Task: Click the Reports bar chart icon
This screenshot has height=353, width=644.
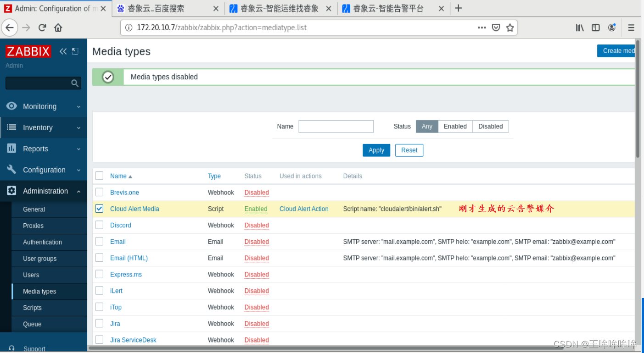Action: (11, 148)
